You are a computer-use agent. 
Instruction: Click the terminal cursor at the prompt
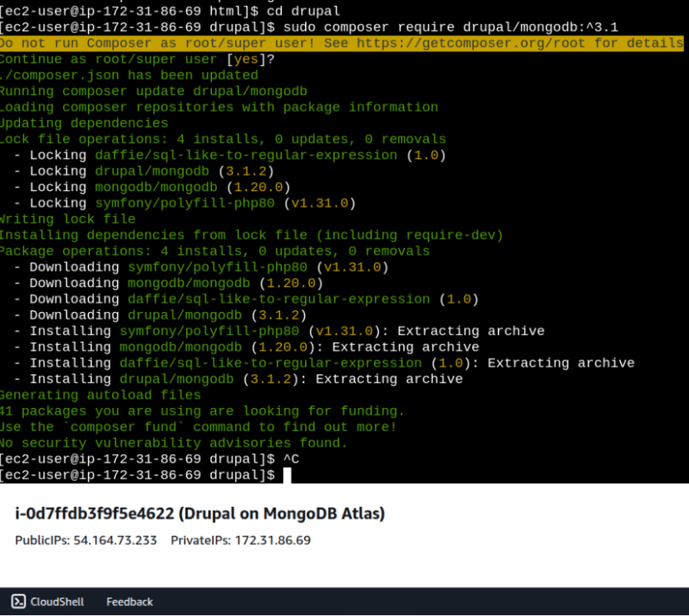point(287,475)
